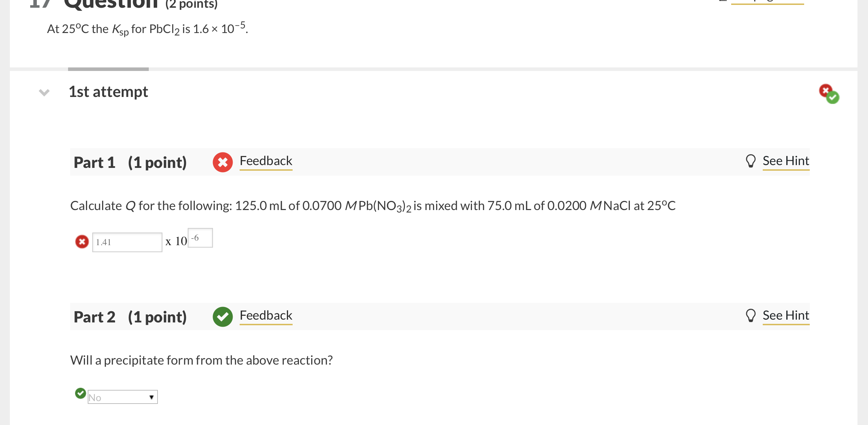Click the green checkmark beside the No answer
Image resolution: width=868 pixels, height=425 pixels.
(80, 393)
